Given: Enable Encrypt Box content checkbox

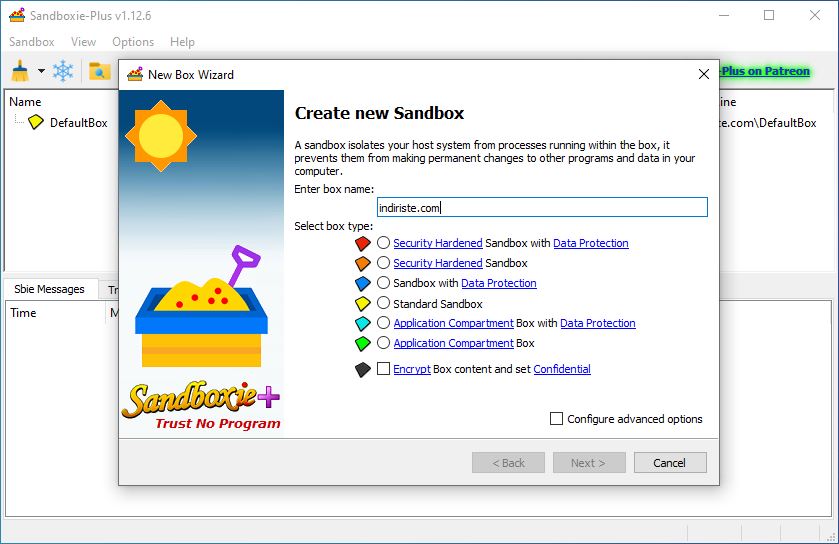Looking at the screenshot, I should (x=383, y=369).
